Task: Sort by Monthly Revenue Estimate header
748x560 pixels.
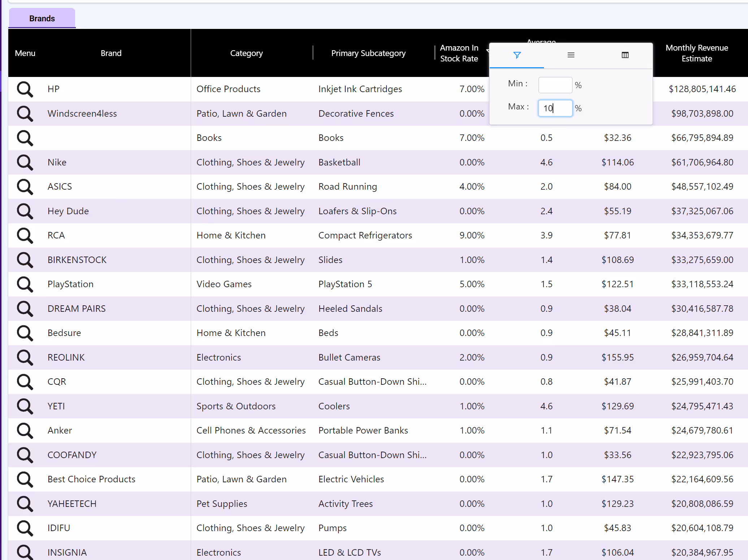Action: tap(697, 53)
